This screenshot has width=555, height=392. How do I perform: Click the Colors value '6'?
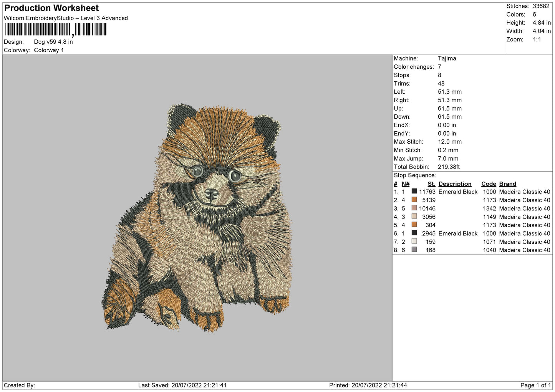click(x=534, y=15)
